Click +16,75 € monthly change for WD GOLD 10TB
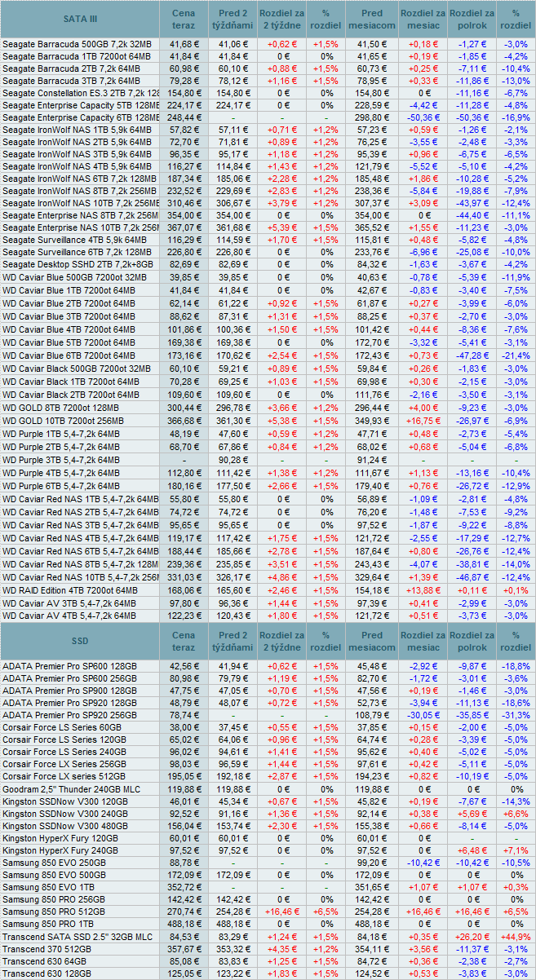536x980 pixels. (423, 420)
